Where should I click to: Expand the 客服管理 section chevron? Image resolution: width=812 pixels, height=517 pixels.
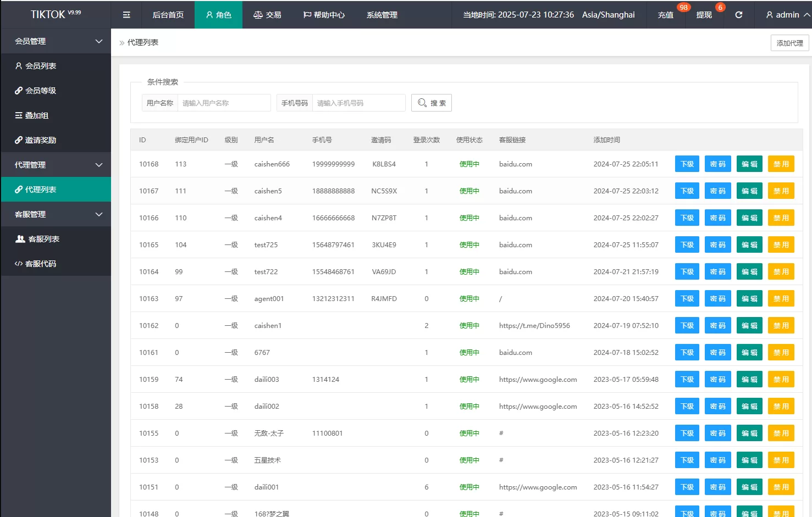point(98,214)
